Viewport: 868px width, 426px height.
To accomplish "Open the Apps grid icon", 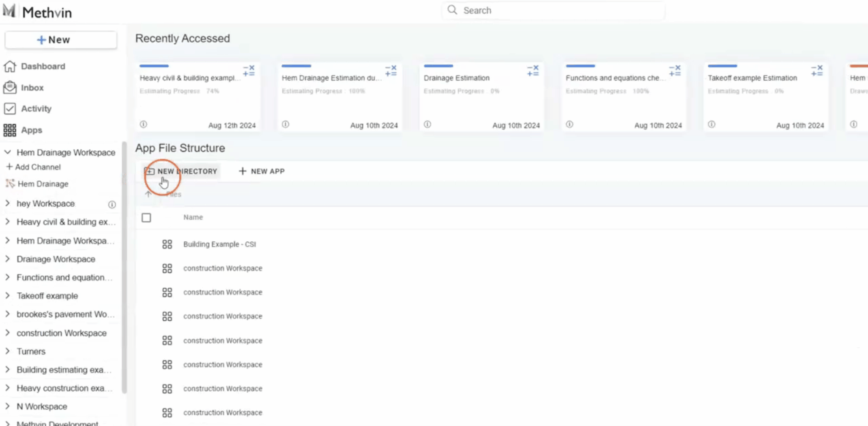I will pyautogui.click(x=10, y=130).
